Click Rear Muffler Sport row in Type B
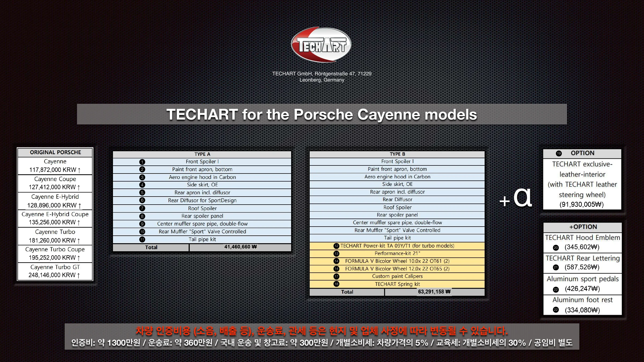Viewport: 644px width, 362px height. click(x=397, y=230)
